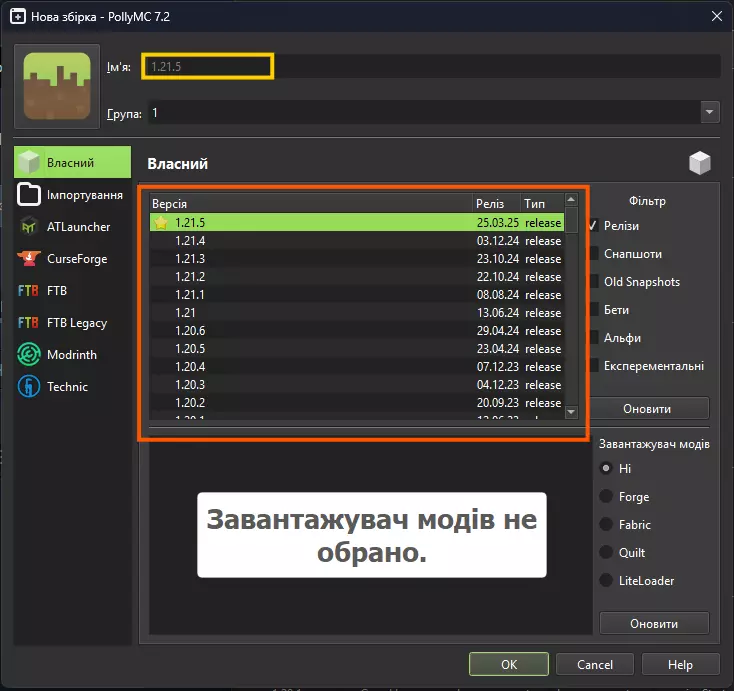Click the Імпортування folder icon

coord(29,194)
